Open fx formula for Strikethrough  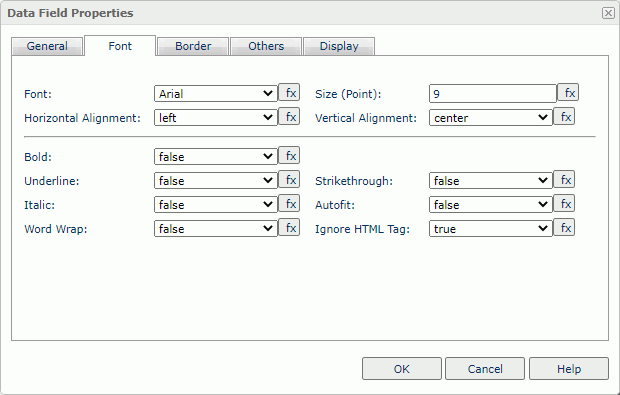564,180
